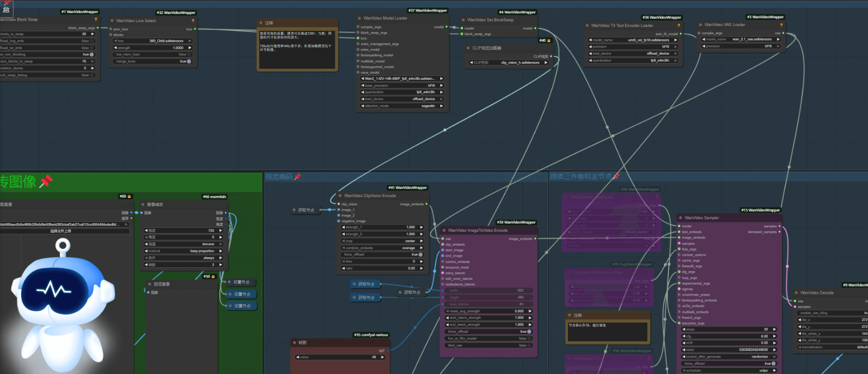Click the Lora strength 1.0000 value
Viewport: 868px width, 374px height.
[x=178, y=48]
